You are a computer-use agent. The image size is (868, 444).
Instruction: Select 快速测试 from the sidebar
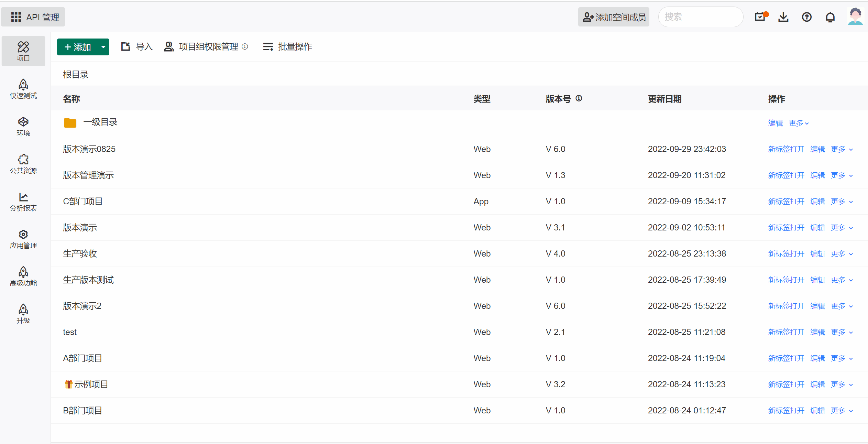(23, 89)
